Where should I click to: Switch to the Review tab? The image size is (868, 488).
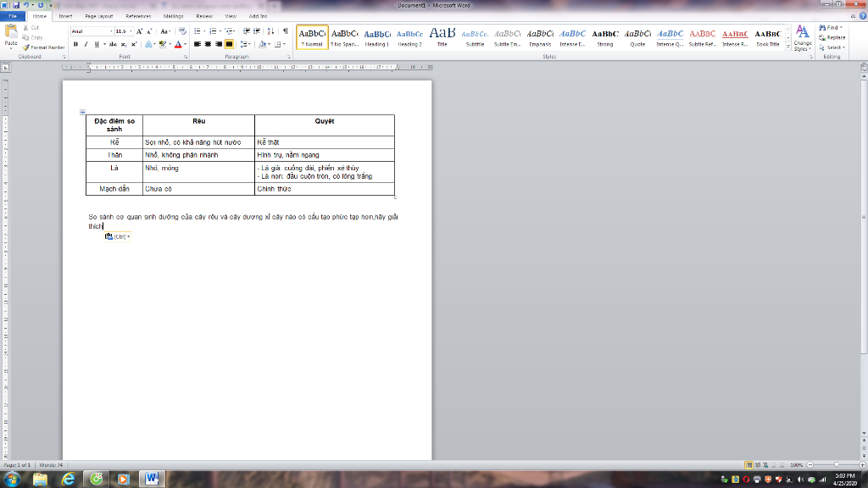[x=204, y=16]
